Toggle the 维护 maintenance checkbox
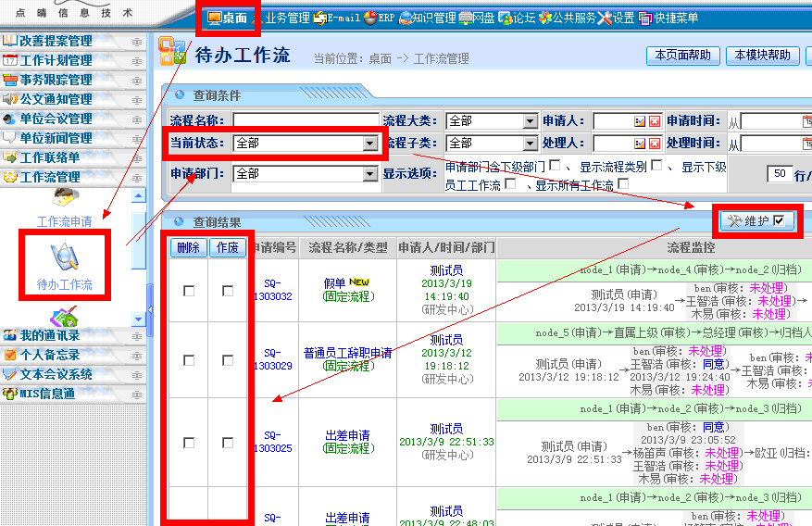The width and height of the screenshot is (812, 526). click(779, 220)
